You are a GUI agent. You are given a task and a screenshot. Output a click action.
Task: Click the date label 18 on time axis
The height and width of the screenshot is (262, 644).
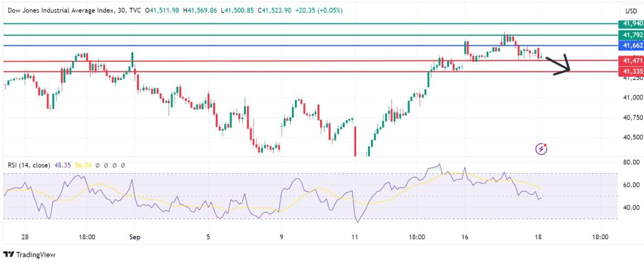click(538, 237)
